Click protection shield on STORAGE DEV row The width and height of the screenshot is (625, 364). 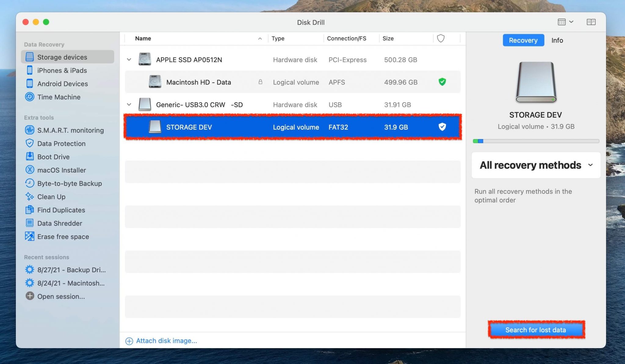[x=442, y=127]
